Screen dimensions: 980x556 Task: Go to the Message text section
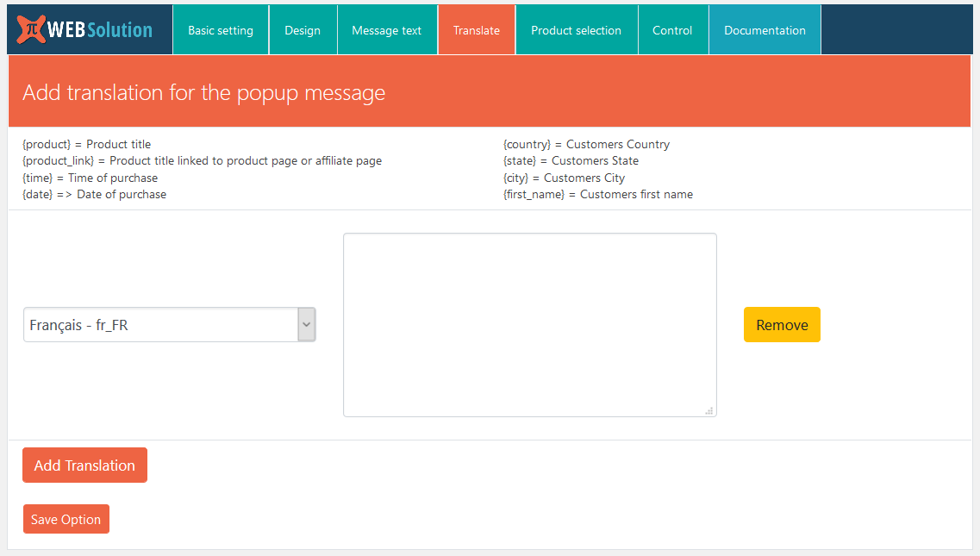(x=386, y=29)
